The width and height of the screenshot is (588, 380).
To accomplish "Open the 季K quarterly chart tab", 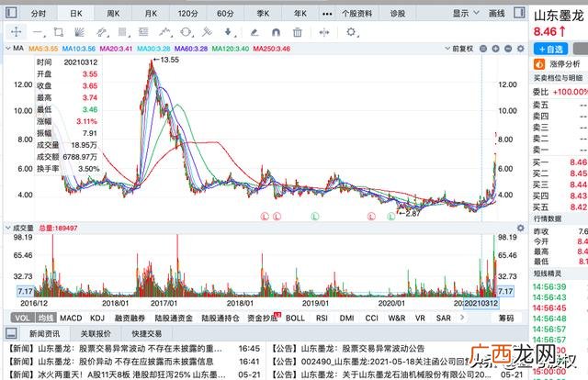I will point(263,14).
